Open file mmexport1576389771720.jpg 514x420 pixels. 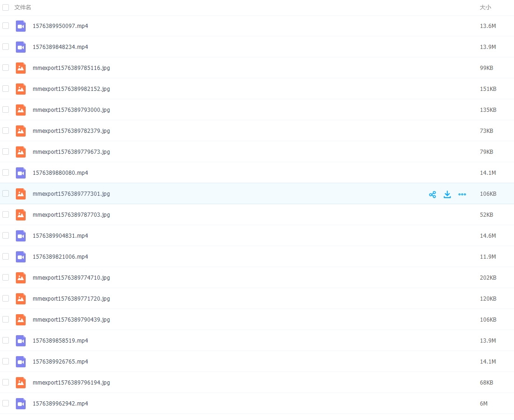(71, 299)
